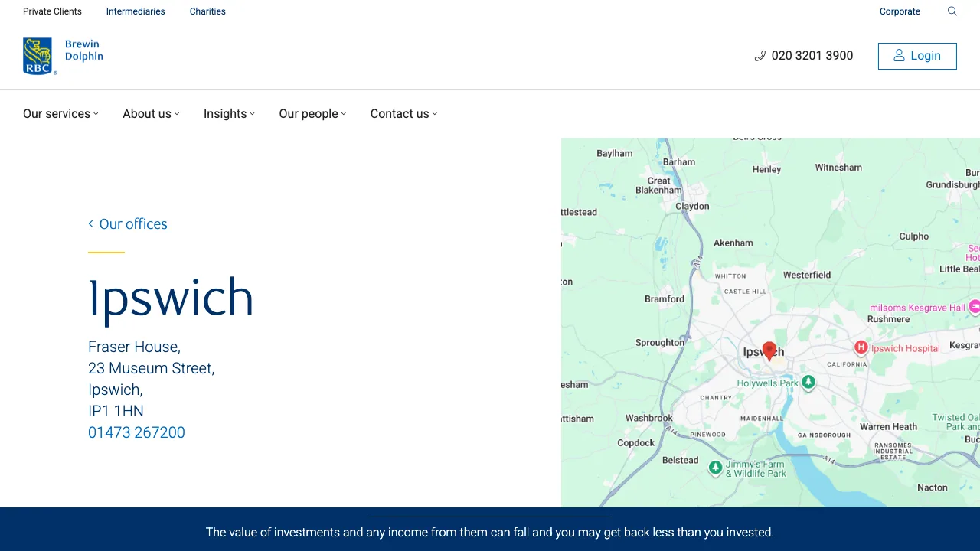
Task: Click the Ipswich Hospital marker on the map
Action: click(861, 347)
